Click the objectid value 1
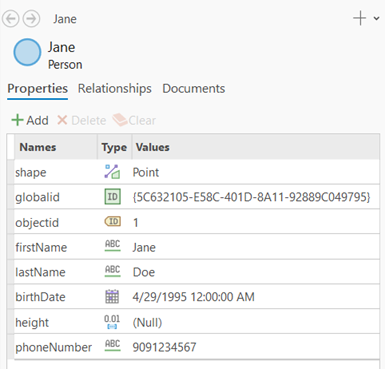385x369 pixels. pos(136,222)
